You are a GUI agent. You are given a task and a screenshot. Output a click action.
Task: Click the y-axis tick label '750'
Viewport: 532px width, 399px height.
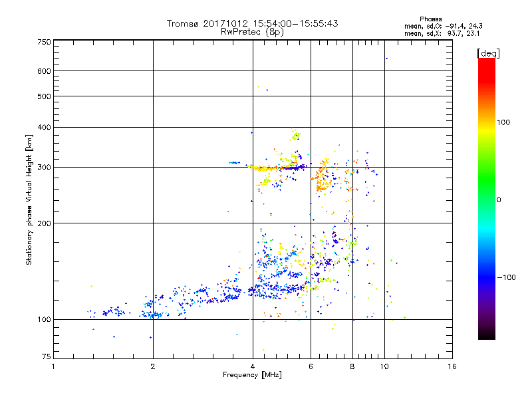[x=44, y=42]
